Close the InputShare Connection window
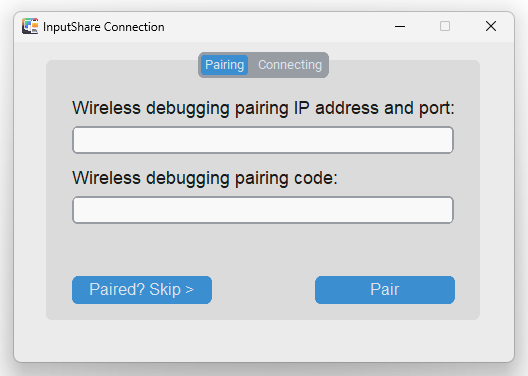 click(491, 26)
